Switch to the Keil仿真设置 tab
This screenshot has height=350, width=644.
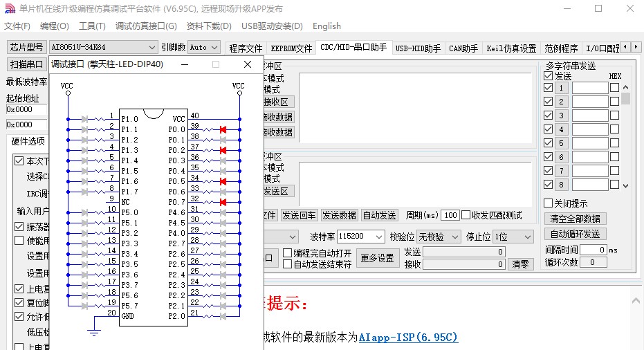tap(511, 48)
